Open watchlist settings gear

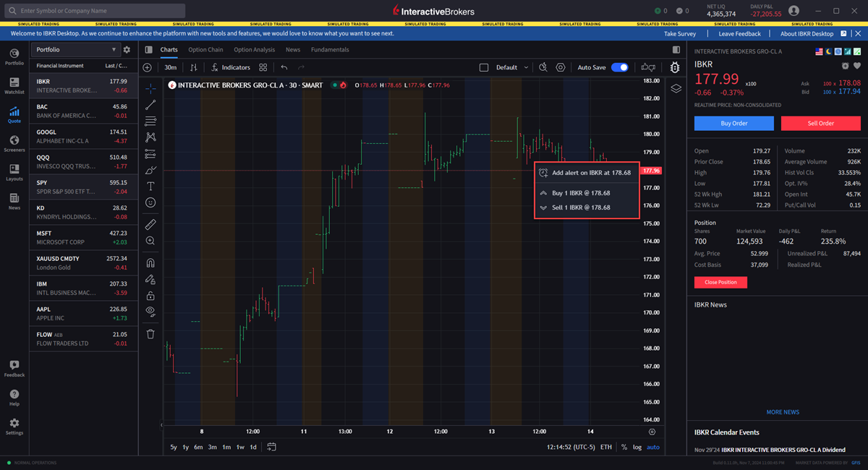127,50
